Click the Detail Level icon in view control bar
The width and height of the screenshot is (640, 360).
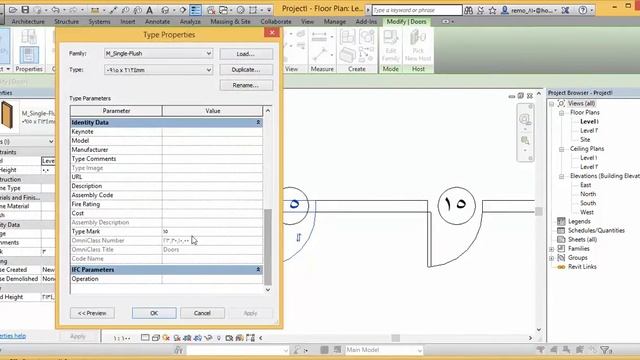pos(145,338)
